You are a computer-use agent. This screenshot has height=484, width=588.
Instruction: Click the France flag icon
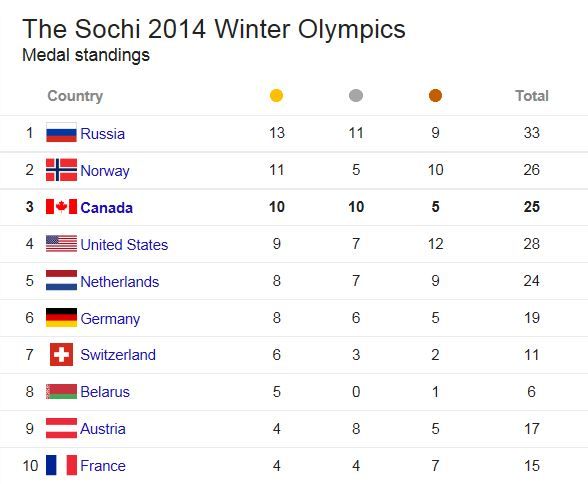[x=62, y=465]
